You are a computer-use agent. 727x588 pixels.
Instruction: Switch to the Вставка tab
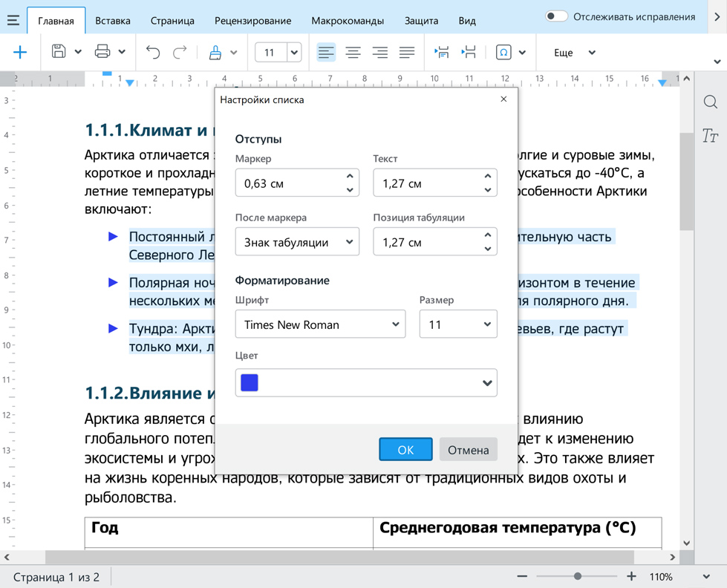[113, 21]
